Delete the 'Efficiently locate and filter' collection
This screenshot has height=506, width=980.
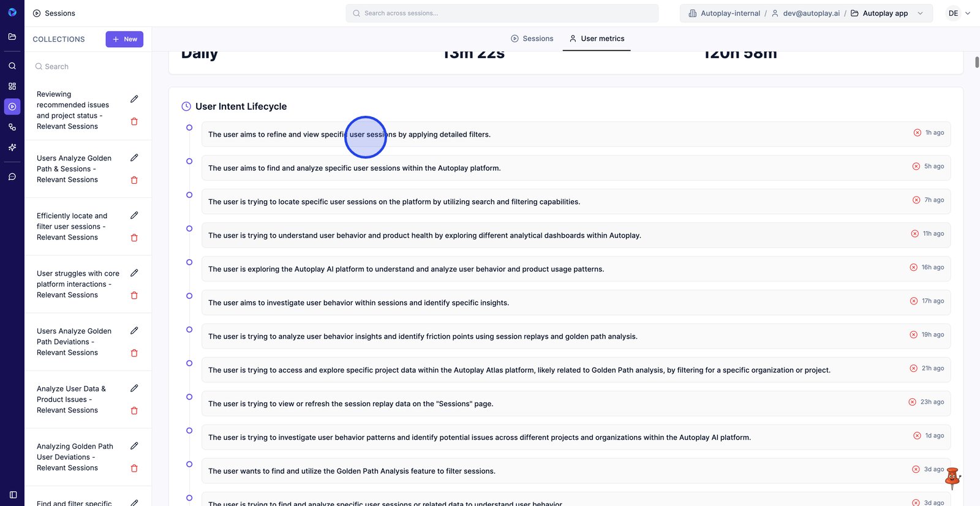pyautogui.click(x=134, y=238)
